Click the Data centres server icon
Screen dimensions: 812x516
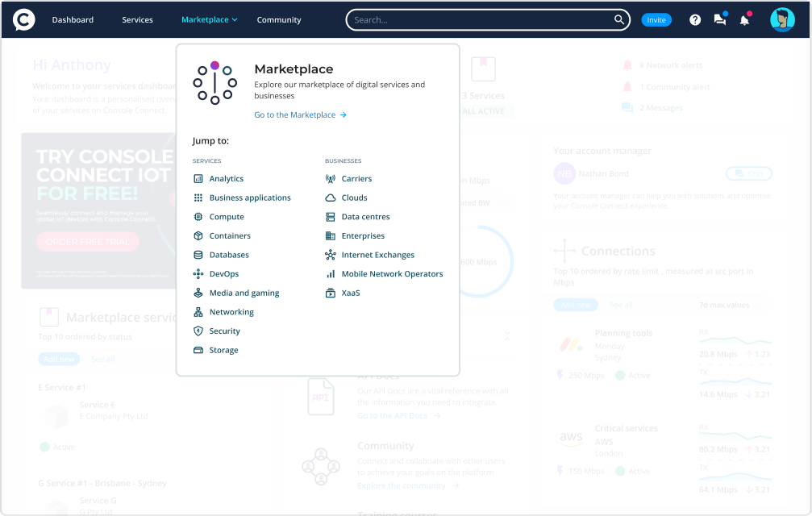coord(331,217)
